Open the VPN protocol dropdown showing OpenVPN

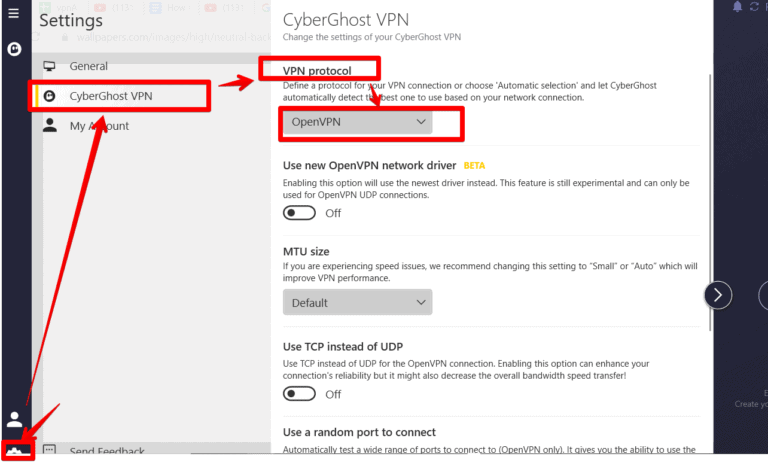356,122
